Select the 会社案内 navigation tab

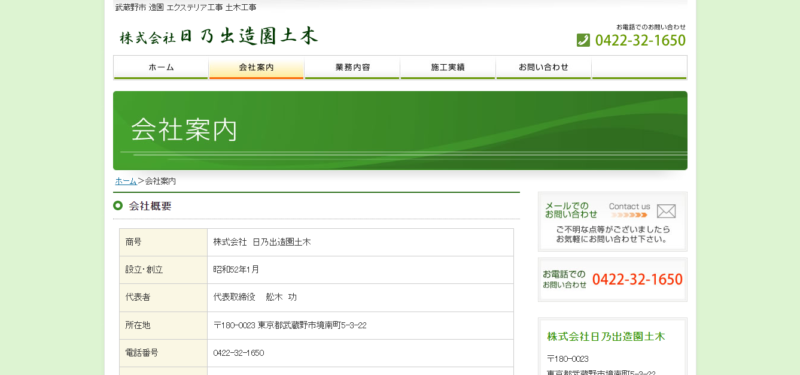[x=256, y=67]
